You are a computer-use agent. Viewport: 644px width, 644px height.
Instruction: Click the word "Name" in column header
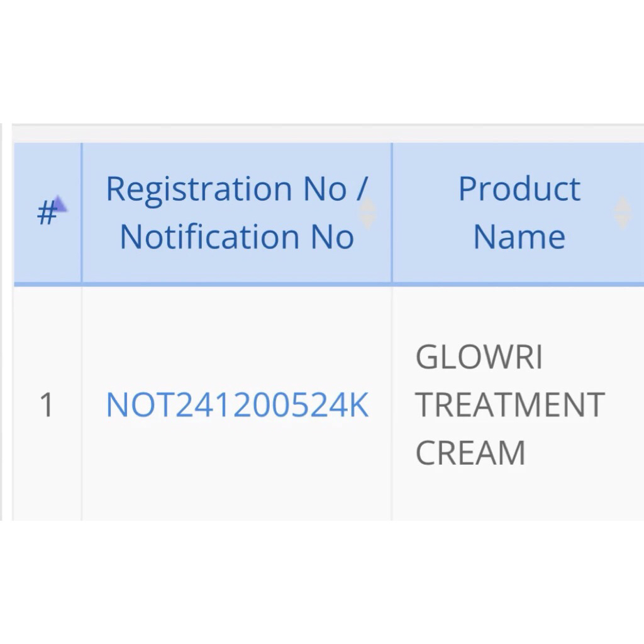(x=519, y=237)
